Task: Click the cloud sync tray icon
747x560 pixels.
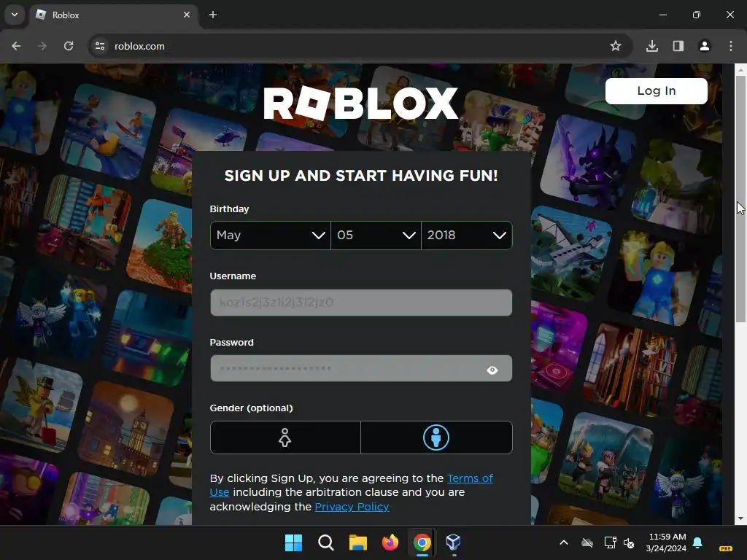Action: (x=587, y=542)
